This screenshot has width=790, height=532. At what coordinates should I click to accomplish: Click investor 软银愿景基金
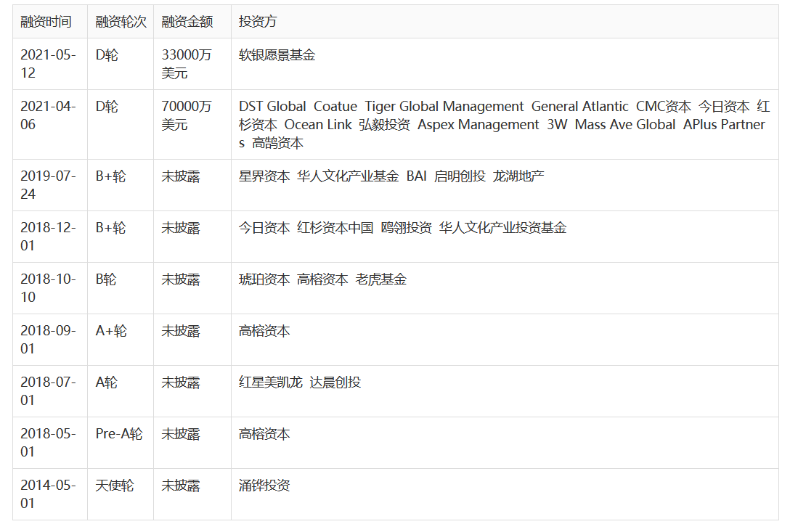[x=277, y=55]
